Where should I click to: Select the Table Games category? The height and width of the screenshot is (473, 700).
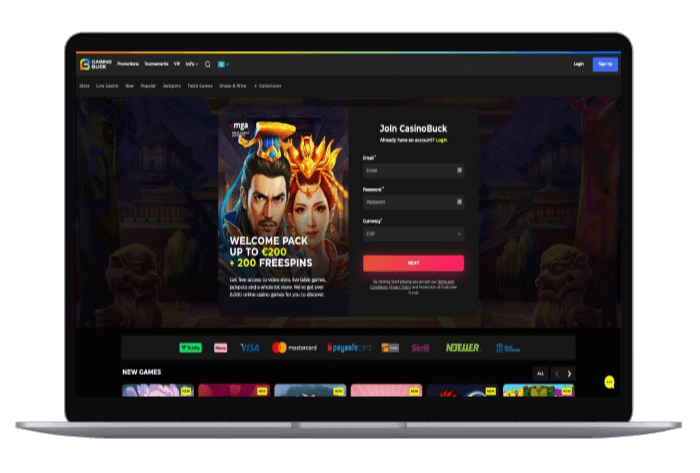200,86
